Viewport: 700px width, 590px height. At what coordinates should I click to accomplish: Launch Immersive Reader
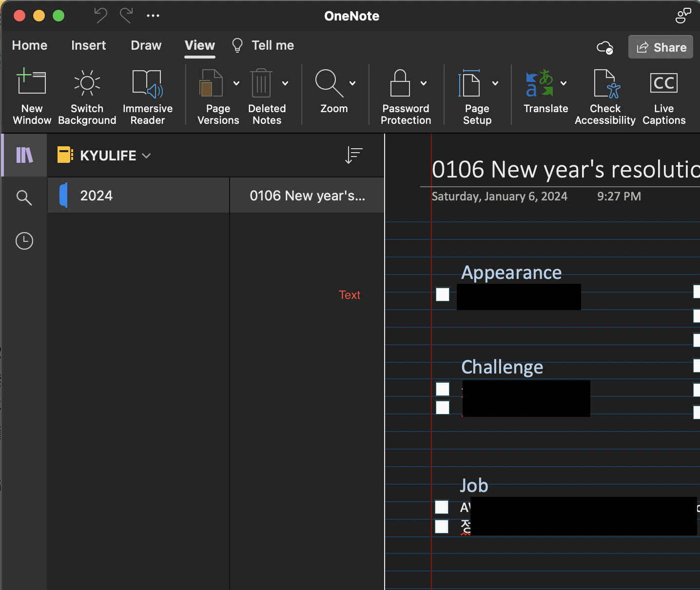click(x=148, y=96)
